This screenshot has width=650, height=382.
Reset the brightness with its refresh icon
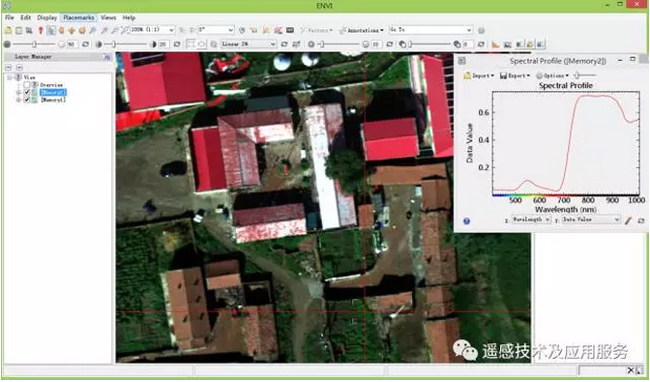coord(85,44)
